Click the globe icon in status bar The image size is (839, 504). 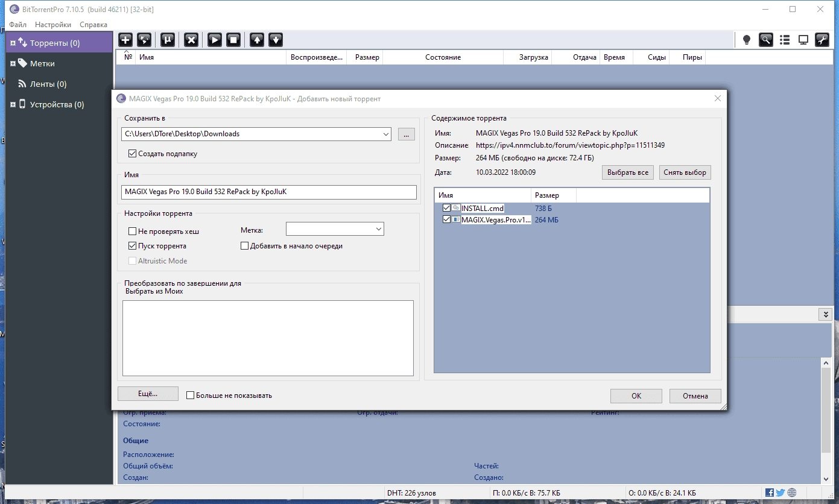pyautogui.click(x=792, y=493)
